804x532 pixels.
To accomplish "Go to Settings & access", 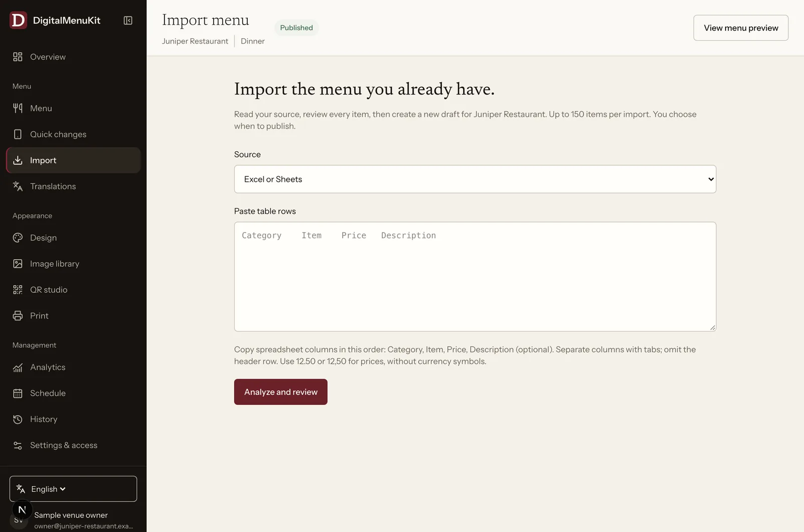I will pos(73,446).
